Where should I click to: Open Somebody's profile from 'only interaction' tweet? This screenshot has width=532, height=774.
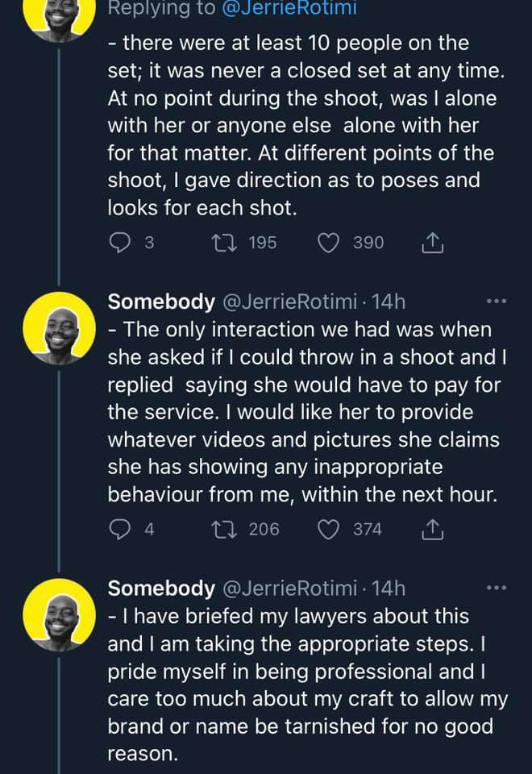[x=161, y=302]
